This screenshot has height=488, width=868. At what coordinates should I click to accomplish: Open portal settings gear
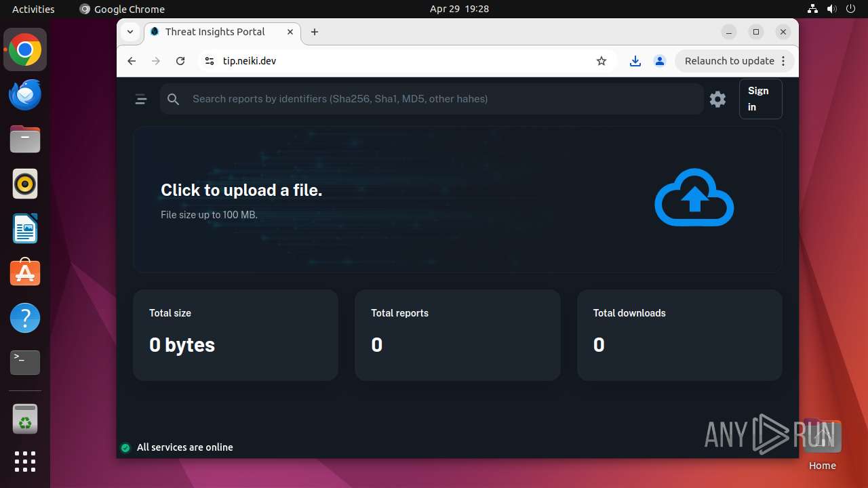(x=717, y=99)
